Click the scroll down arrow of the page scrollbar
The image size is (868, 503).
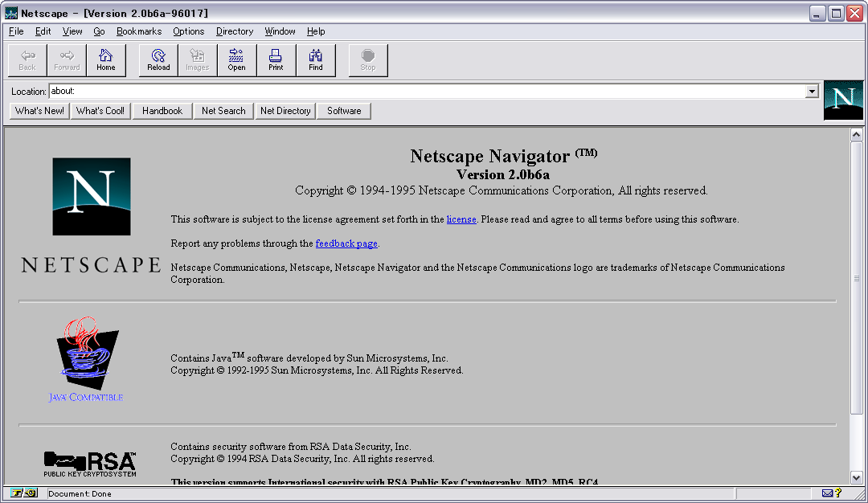pos(857,477)
